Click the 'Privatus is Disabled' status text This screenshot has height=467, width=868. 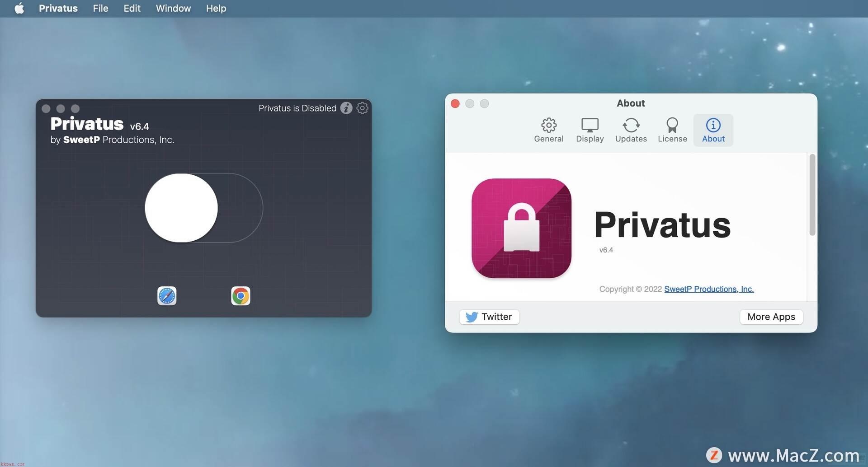click(297, 108)
